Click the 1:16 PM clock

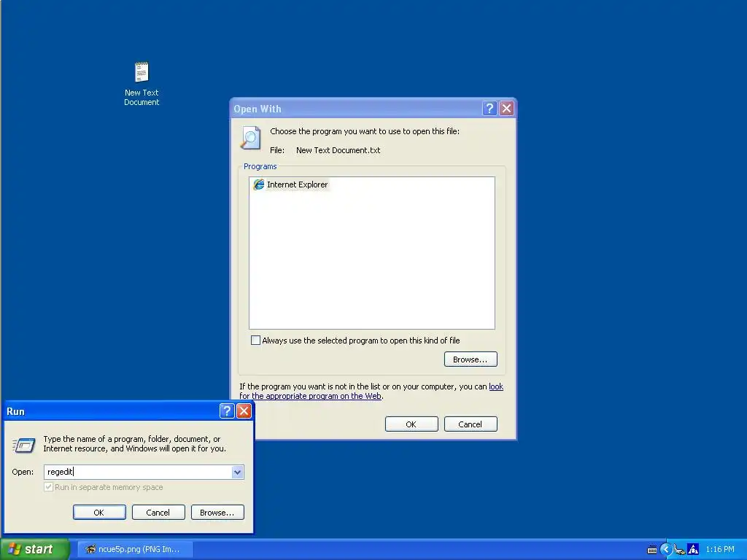point(720,550)
